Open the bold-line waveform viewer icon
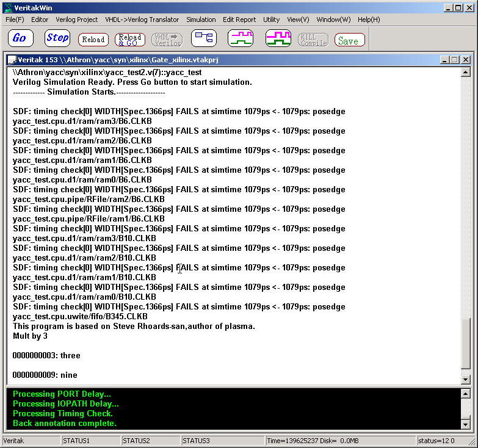 (x=278, y=38)
